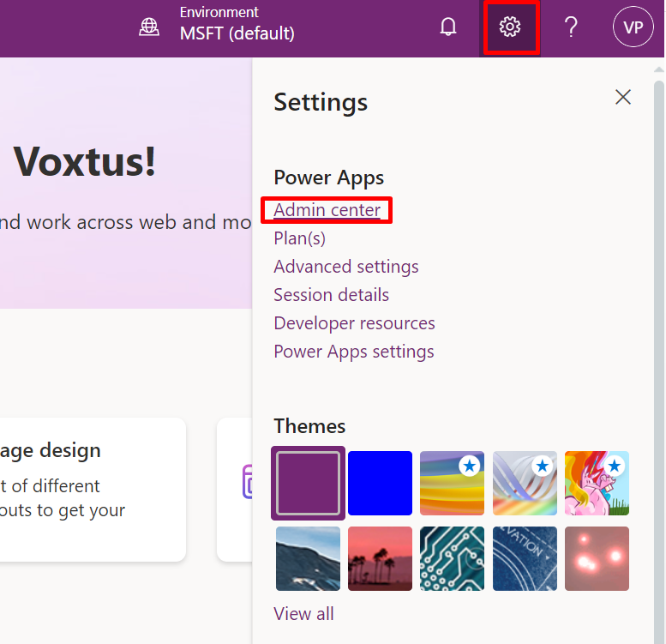
Task: Open Session details link
Action: [332, 295]
